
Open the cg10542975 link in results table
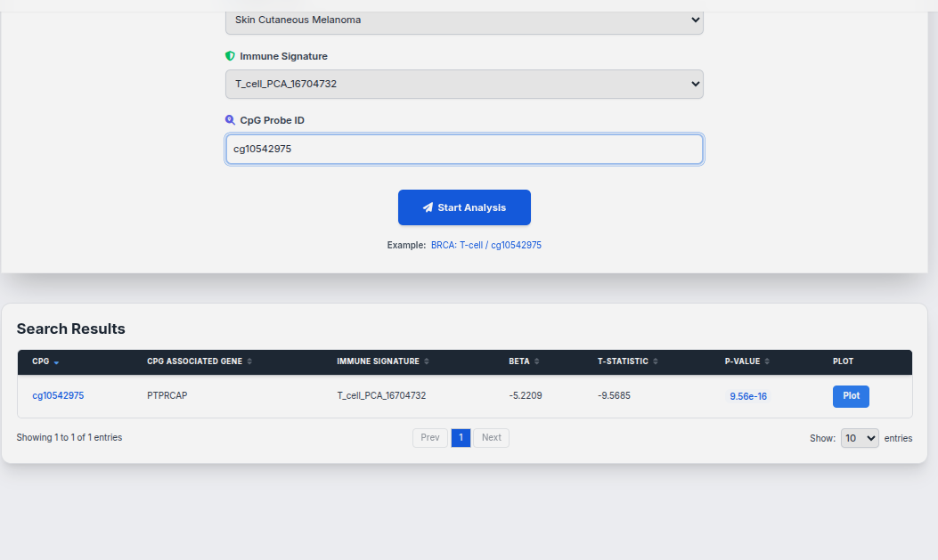click(58, 395)
